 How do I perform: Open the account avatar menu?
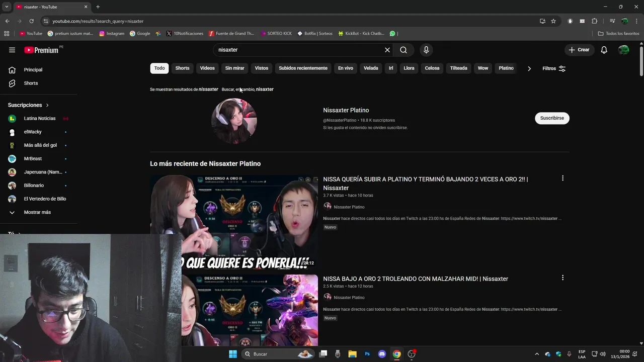(623, 50)
